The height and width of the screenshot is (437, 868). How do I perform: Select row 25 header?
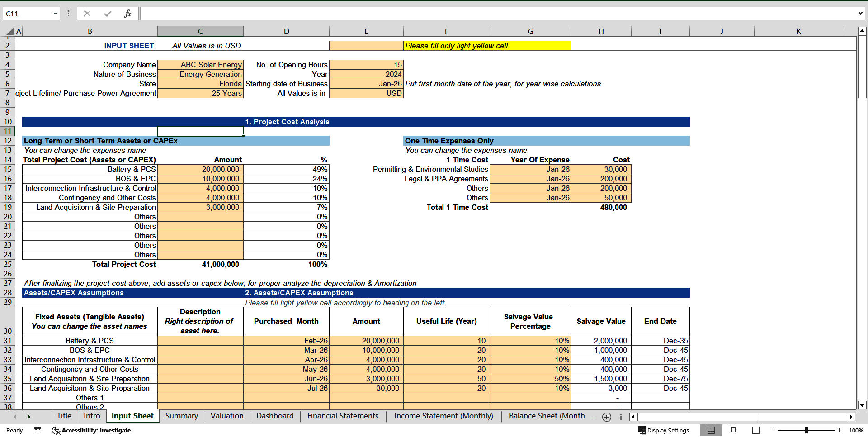coord(8,264)
